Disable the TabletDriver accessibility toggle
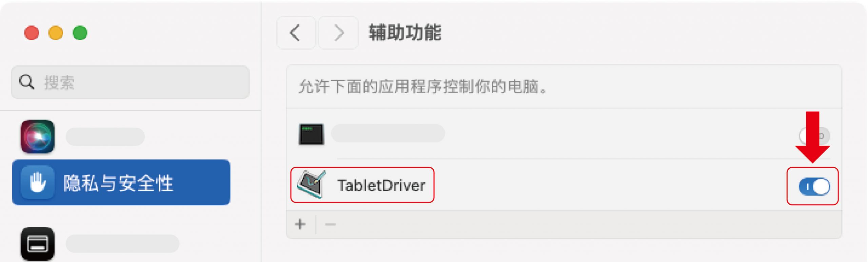Viewport: 868px width, 262px height. pyautogui.click(x=814, y=187)
